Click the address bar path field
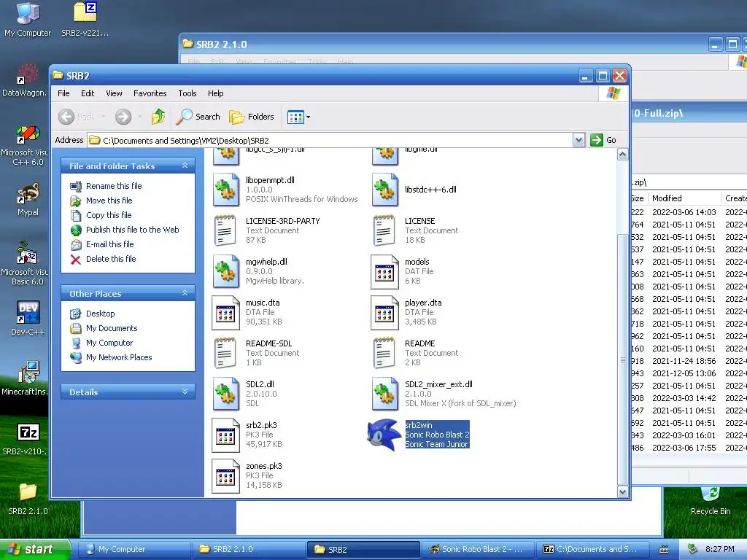Screen dimensions: 747x560 [x=330, y=140]
